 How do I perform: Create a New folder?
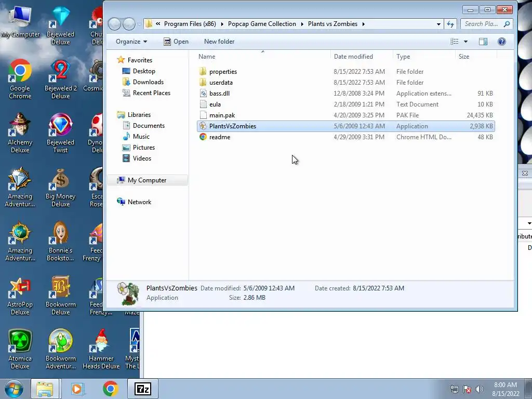point(219,42)
